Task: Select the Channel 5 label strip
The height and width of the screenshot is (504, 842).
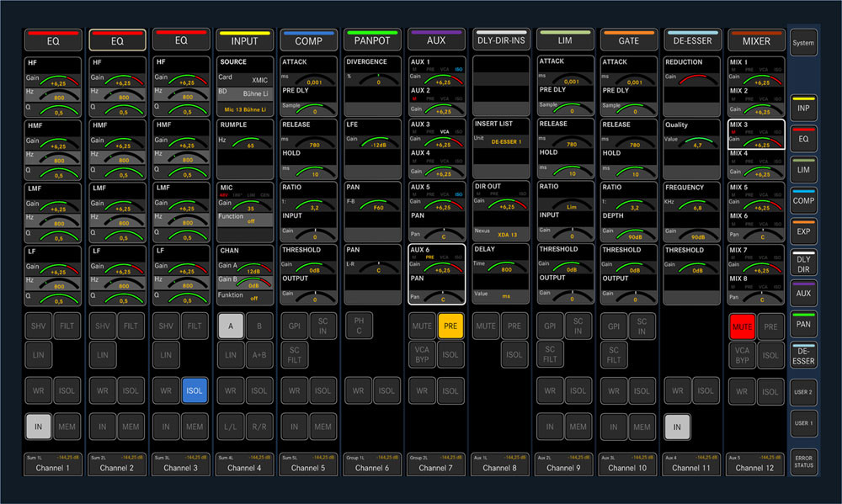Action: click(308, 464)
